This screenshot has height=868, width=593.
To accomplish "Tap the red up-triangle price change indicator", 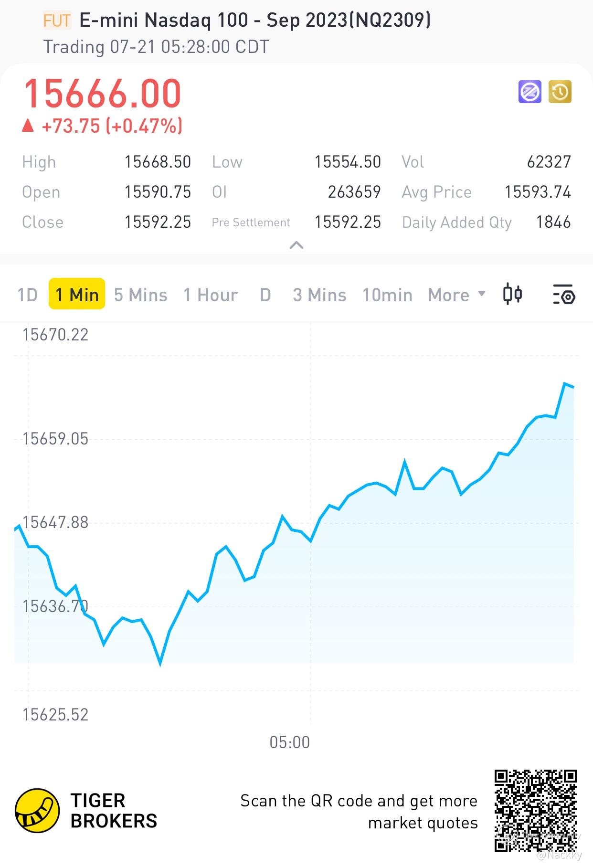I will [28, 126].
